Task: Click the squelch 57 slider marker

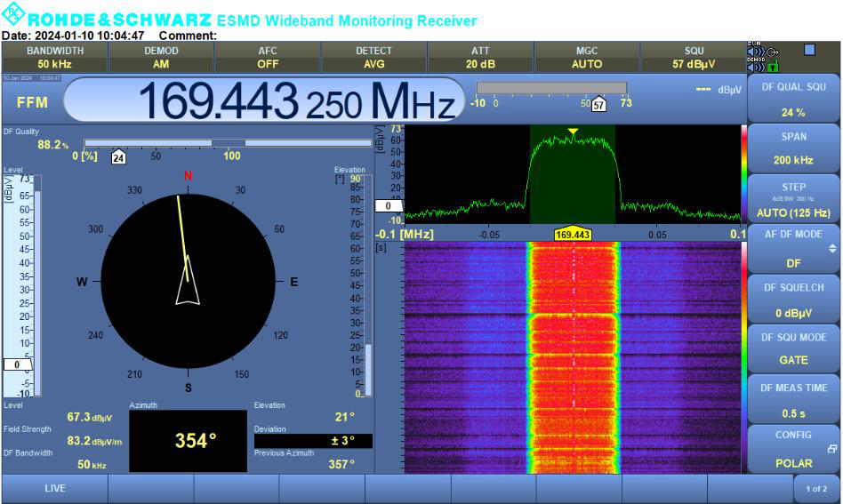Action: [598, 105]
